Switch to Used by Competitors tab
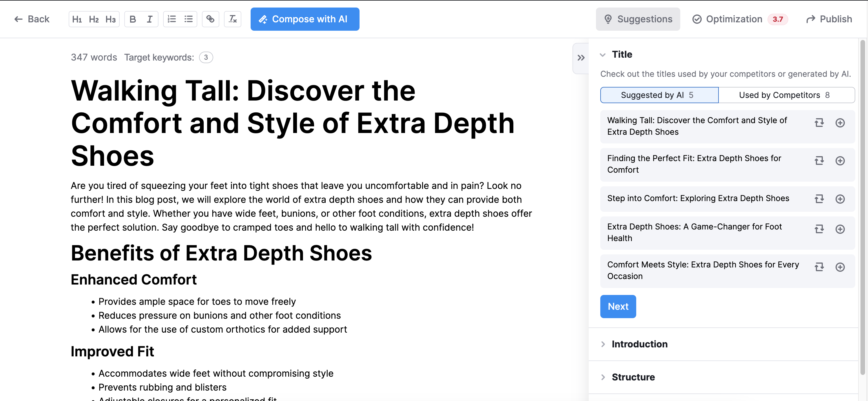868x401 pixels. tap(787, 95)
